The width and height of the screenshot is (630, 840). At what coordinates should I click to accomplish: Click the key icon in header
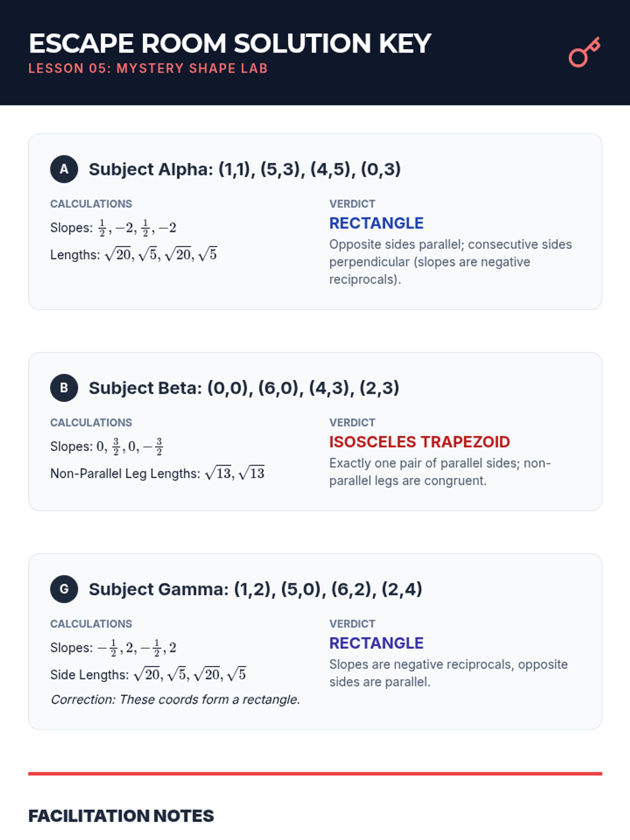[584, 52]
